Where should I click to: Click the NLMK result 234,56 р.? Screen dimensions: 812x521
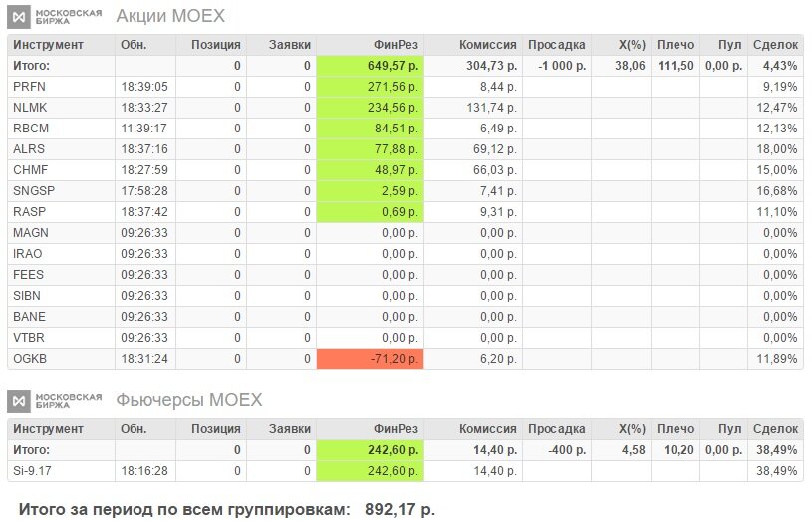pos(394,108)
